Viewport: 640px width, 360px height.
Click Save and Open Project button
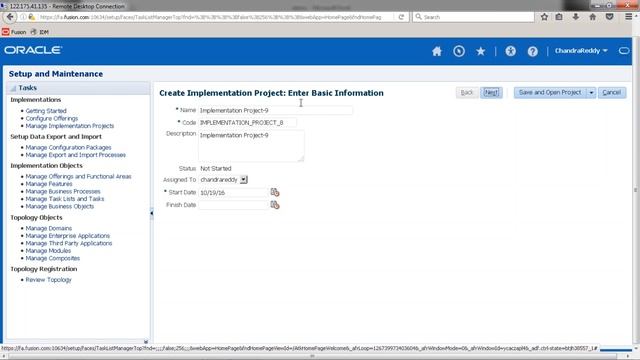pyautogui.click(x=550, y=93)
